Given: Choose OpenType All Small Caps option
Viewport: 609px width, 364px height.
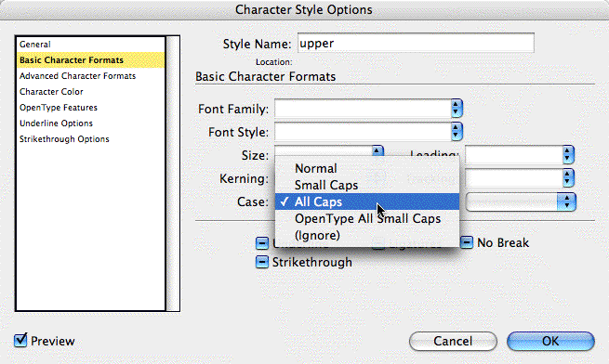Looking at the screenshot, I should 367,218.
